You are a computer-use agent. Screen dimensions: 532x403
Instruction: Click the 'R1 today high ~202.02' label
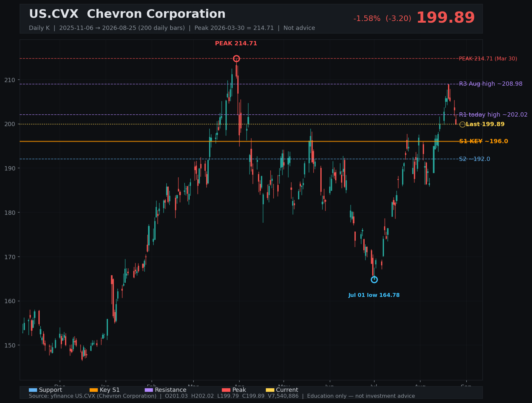[x=493, y=115]
